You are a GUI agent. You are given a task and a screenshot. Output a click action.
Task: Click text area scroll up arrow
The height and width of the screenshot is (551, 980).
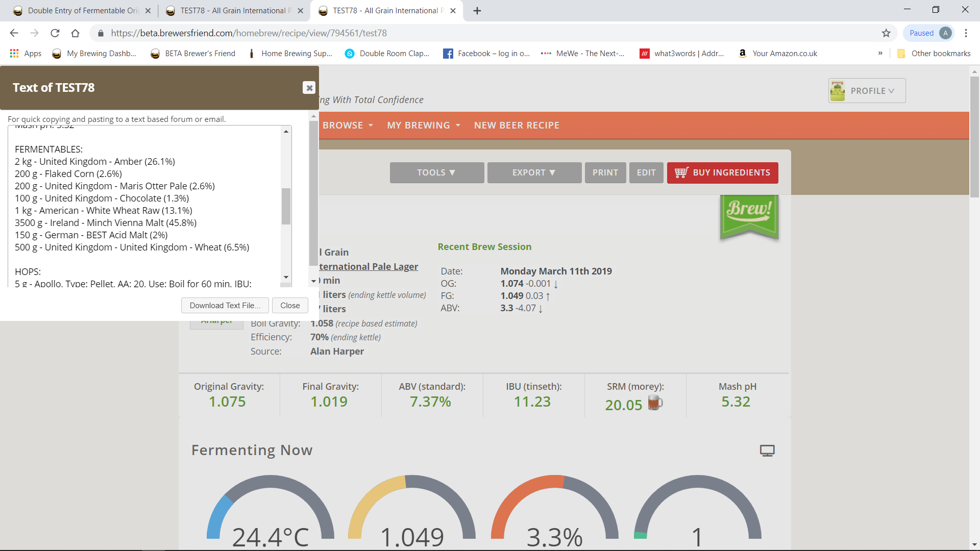286,132
